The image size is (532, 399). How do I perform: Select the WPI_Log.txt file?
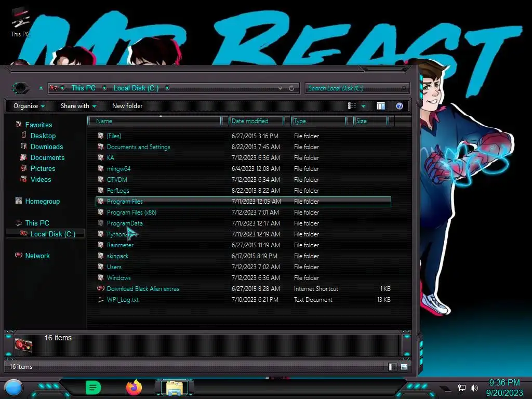(123, 300)
